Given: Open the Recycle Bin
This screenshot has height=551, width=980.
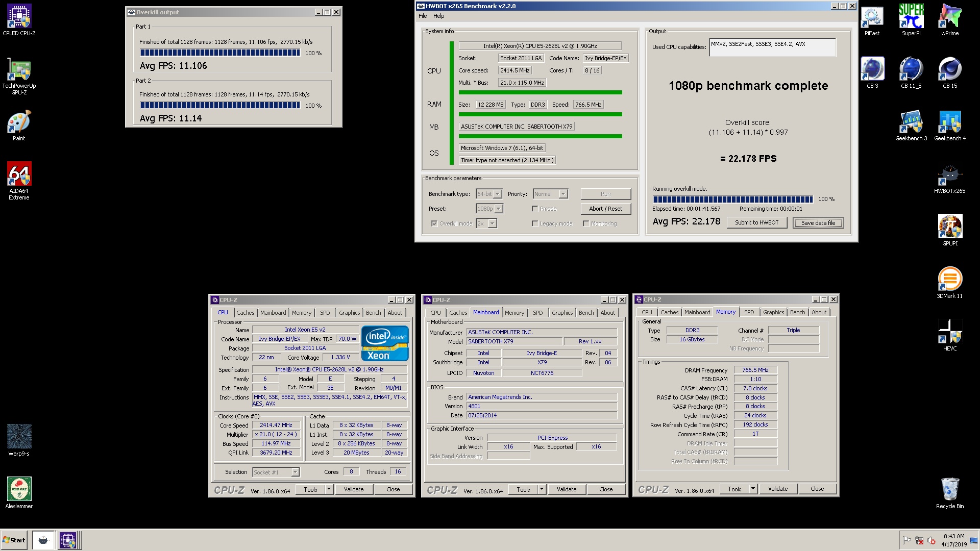Looking at the screenshot, I should coord(950,493).
